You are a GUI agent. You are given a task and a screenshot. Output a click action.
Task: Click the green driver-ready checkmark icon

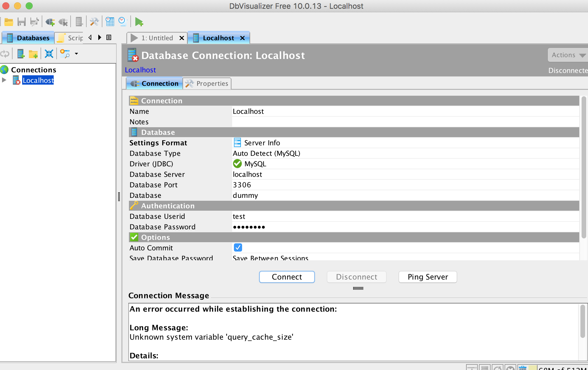pyautogui.click(x=237, y=164)
